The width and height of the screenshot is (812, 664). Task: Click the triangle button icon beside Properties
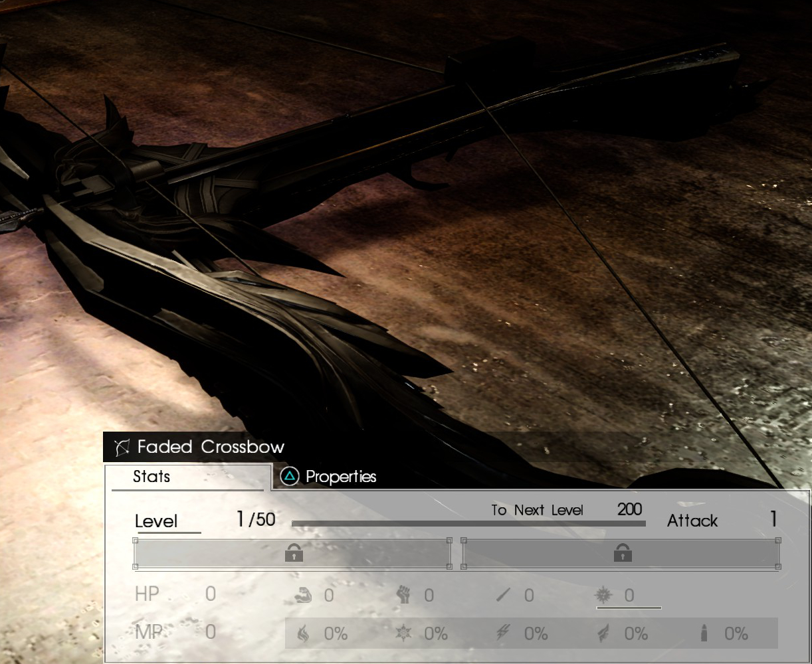[x=290, y=476]
